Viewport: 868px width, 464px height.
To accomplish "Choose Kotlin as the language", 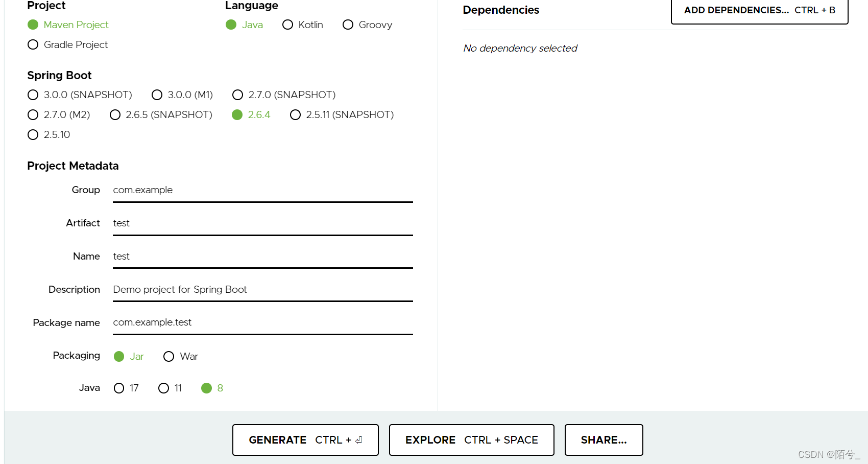I will pyautogui.click(x=303, y=25).
